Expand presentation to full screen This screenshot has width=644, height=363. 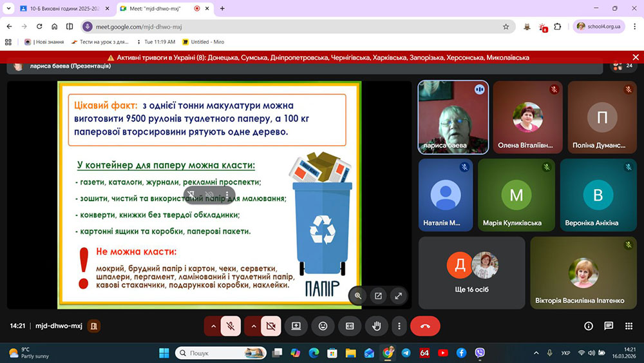[399, 296]
